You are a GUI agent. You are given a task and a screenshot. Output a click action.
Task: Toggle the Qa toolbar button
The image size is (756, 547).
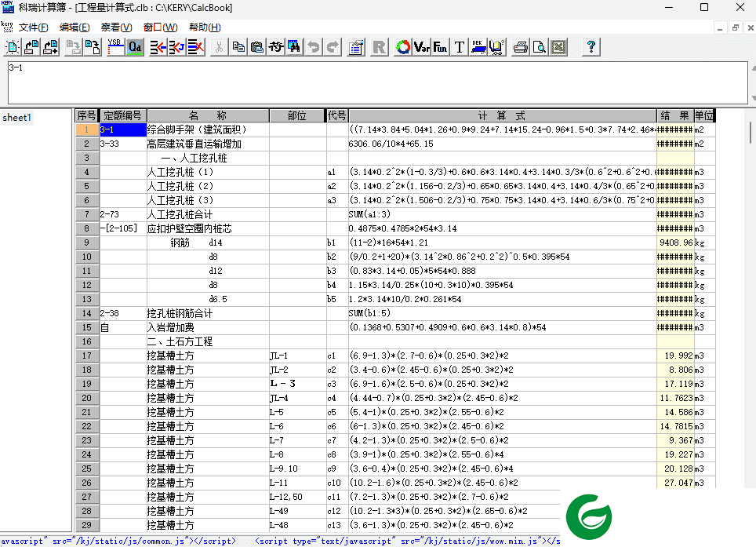pos(135,47)
